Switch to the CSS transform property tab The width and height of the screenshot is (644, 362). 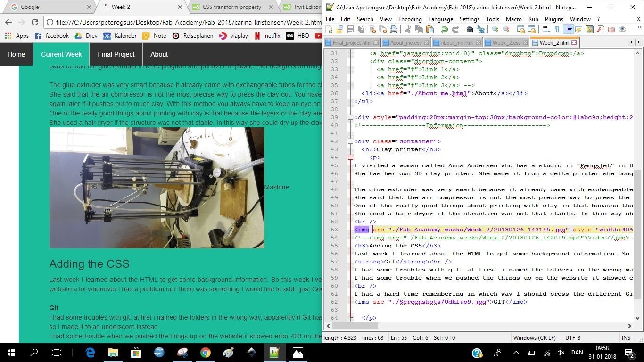click(x=231, y=7)
